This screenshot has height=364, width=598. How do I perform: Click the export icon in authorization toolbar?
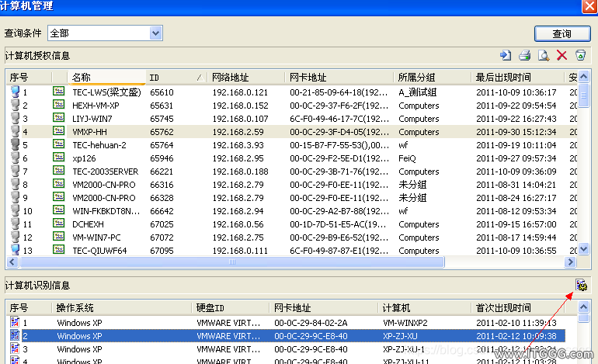pos(506,56)
